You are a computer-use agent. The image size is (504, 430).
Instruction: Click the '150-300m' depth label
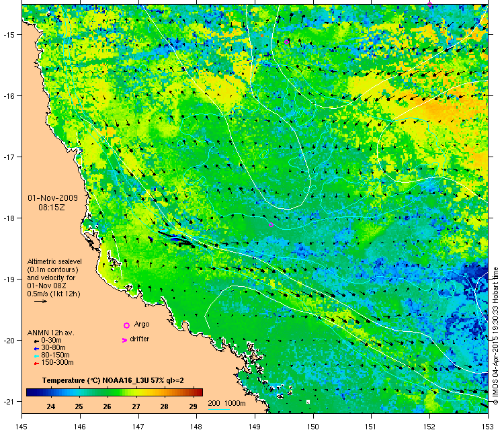point(57,363)
